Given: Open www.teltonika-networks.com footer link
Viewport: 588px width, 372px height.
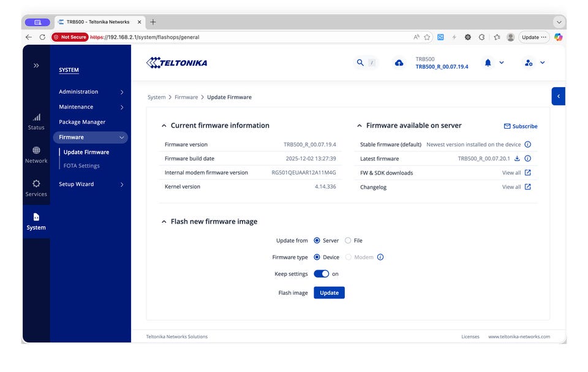Looking at the screenshot, I should coord(519,336).
